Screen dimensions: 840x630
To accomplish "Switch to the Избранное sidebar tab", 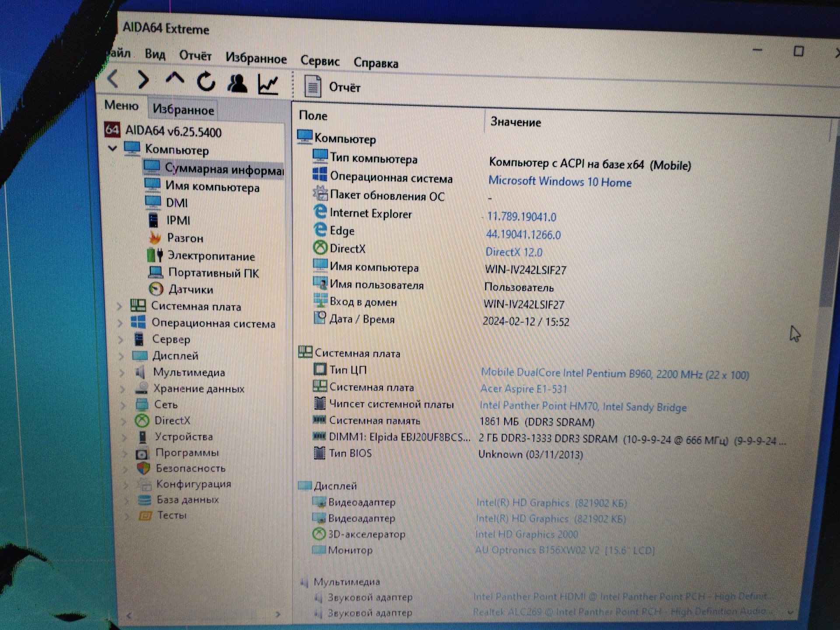I will (183, 109).
